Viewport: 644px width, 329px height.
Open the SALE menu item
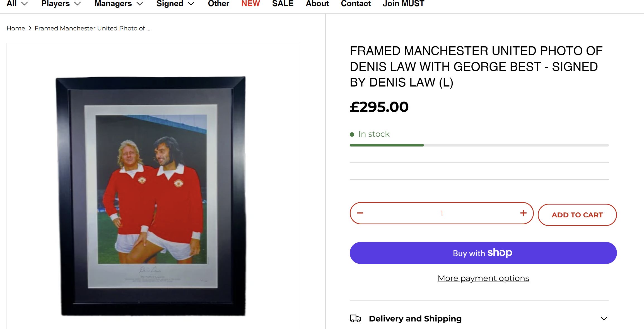[283, 4]
